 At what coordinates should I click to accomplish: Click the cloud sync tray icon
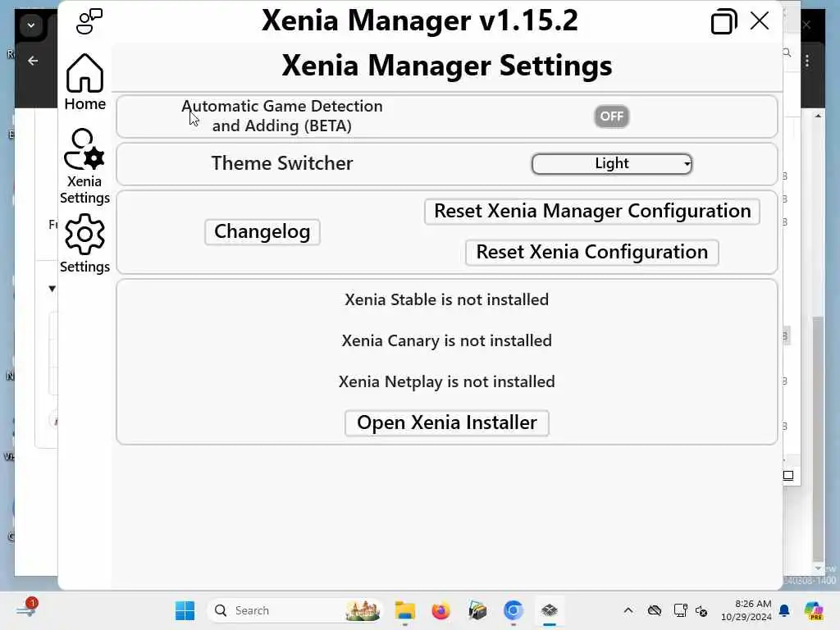(655, 610)
